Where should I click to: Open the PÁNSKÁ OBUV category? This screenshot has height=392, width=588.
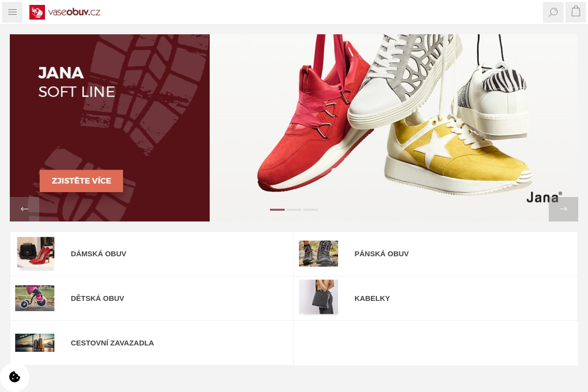coord(436,254)
